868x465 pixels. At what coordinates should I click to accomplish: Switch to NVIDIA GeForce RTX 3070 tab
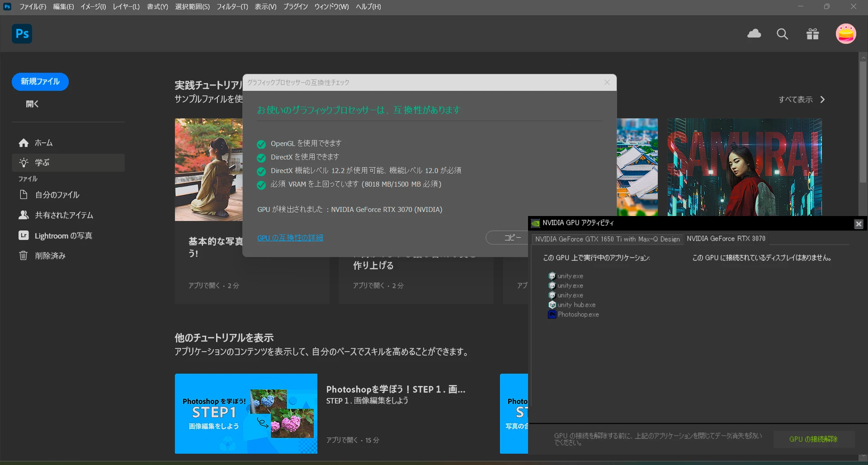(x=726, y=239)
